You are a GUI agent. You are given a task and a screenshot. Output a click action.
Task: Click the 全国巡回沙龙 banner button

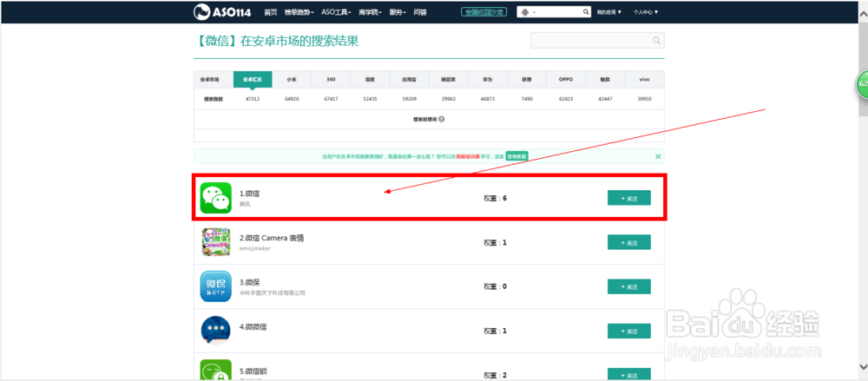click(483, 12)
